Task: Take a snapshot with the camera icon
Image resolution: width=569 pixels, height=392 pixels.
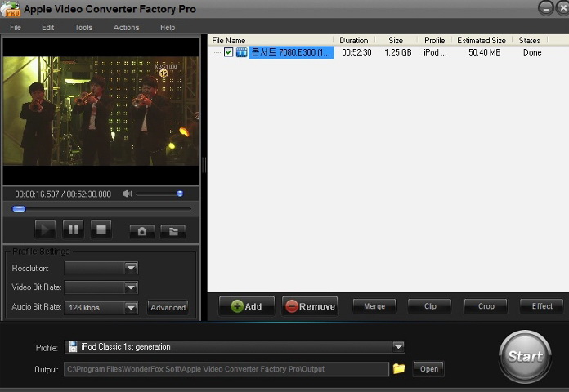Action: 141,231
